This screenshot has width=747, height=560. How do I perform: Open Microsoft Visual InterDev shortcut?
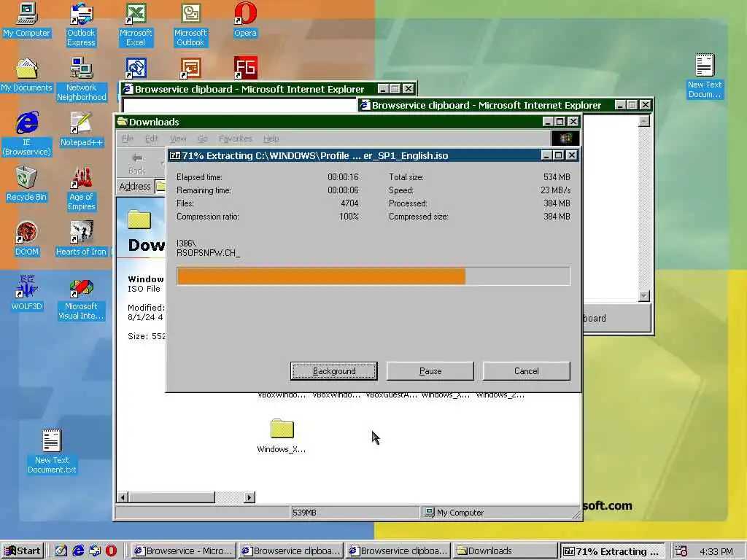click(x=81, y=298)
